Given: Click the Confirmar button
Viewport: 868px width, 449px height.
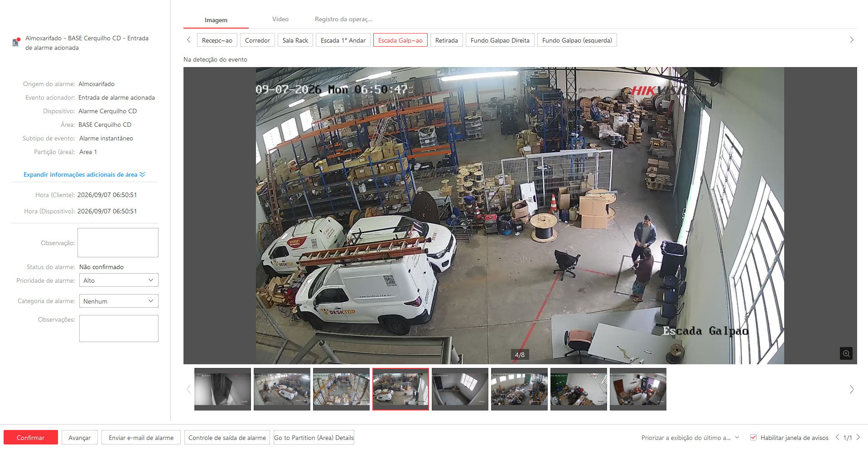Looking at the screenshot, I should pos(31,437).
